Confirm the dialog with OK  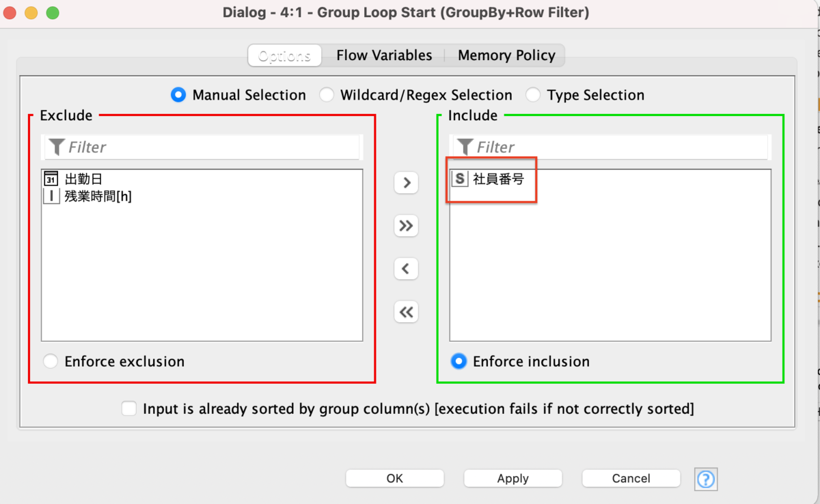(x=394, y=478)
